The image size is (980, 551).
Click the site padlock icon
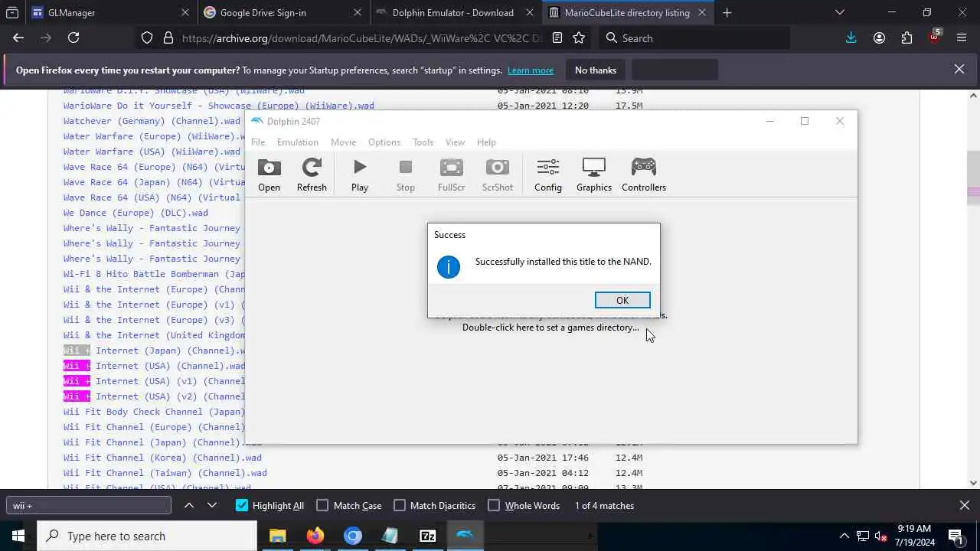point(168,37)
